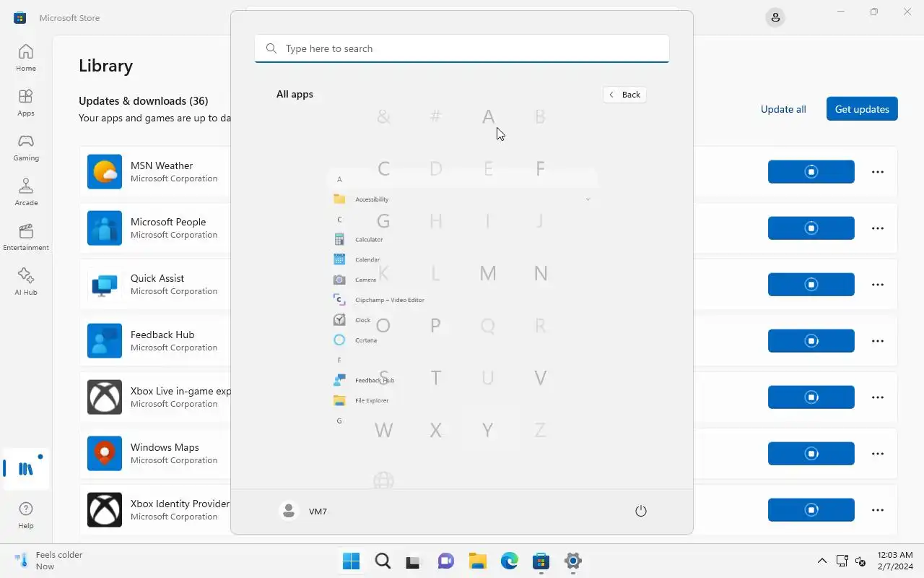Screen dimensions: 924x578
Task: Jump to letter Y in the alphabet grid
Action: [488, 431]
